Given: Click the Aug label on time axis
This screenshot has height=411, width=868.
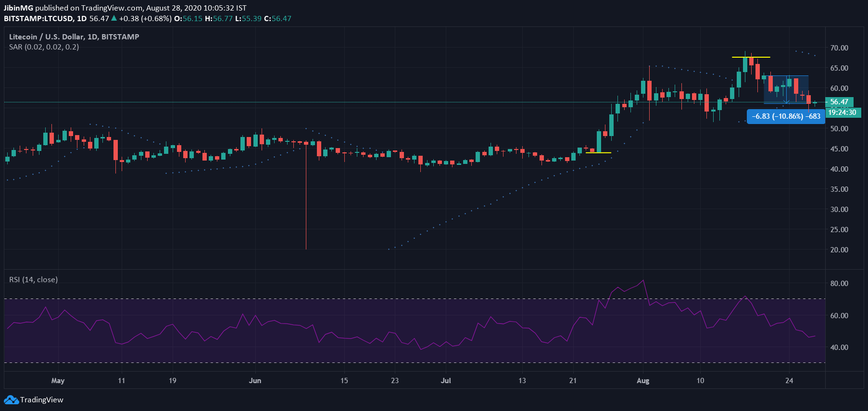Looking at the screenshot, I should (x=642, y=381).
